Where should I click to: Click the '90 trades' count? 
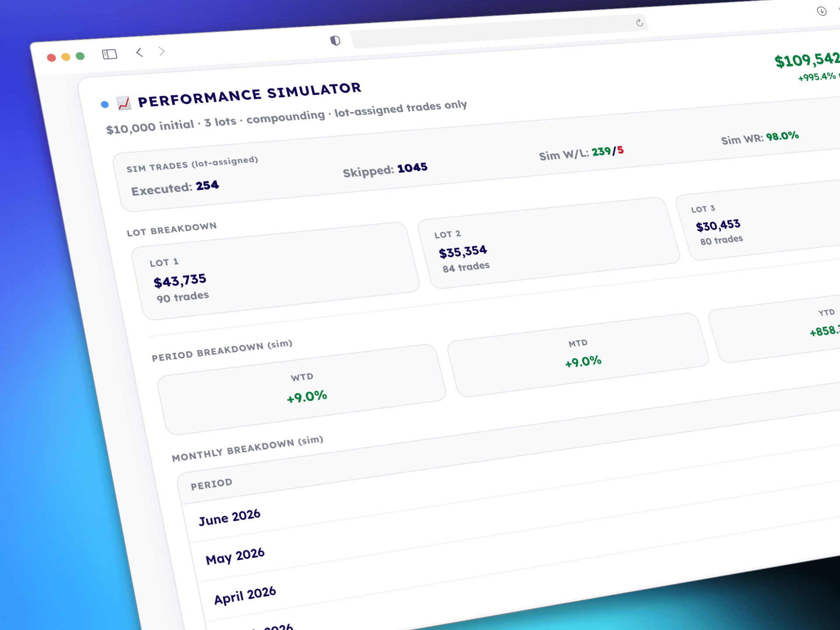click(183, 297)
